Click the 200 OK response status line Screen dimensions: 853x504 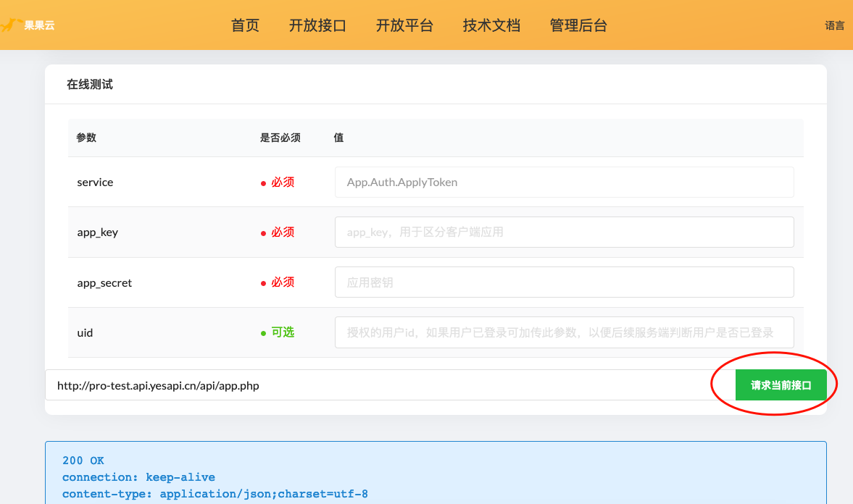pos(83,461)
